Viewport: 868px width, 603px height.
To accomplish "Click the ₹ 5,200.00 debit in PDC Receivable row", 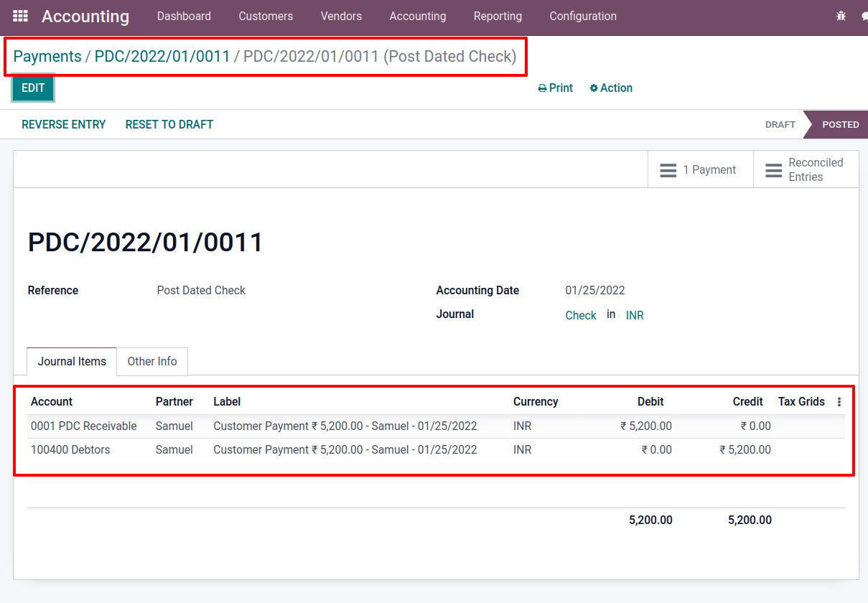I will (646, 426).
